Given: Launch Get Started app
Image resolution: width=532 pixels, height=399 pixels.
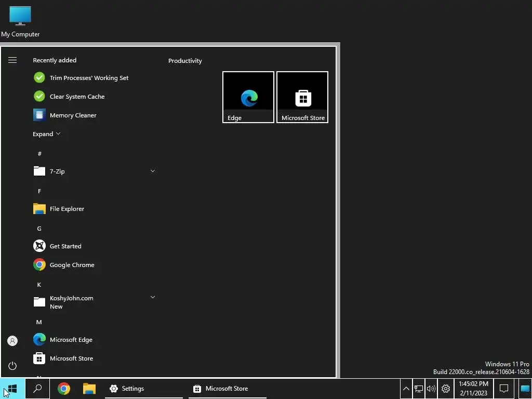Looking at the screenshot, I should click(x=95, y=246).
